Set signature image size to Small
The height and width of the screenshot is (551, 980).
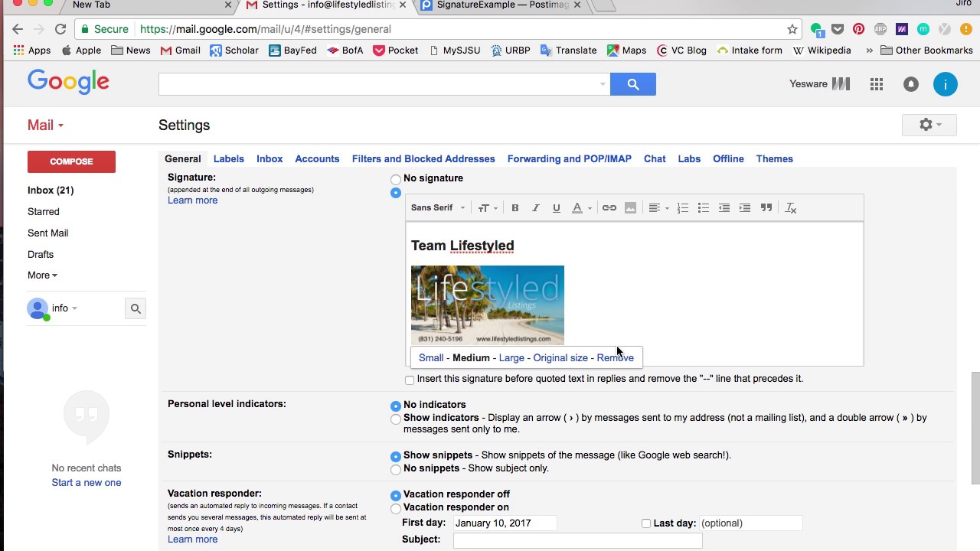coord(431,358)
